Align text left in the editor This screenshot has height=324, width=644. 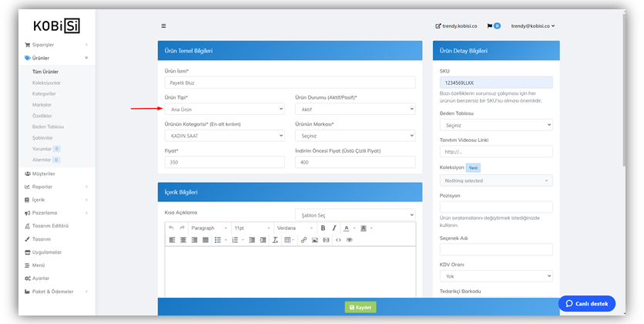pyautogui.click(x=172, y=240)
